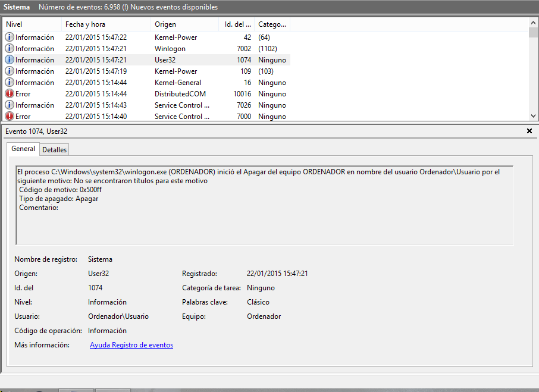
Task: Sort by the Id. del column header
Action: (x=237, y=24)
